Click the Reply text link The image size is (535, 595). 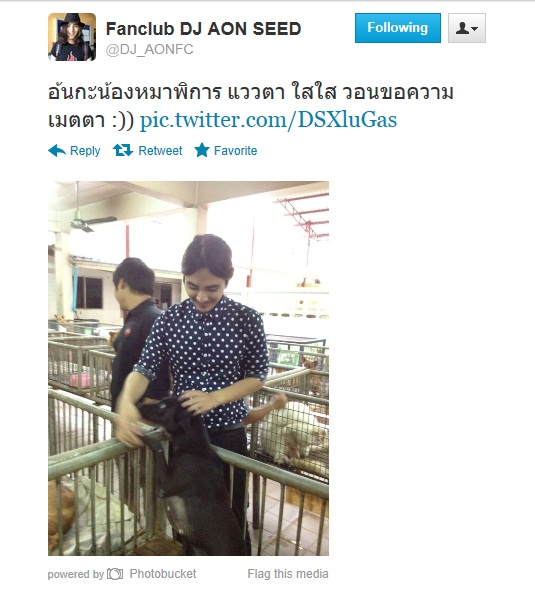[85, 151]
